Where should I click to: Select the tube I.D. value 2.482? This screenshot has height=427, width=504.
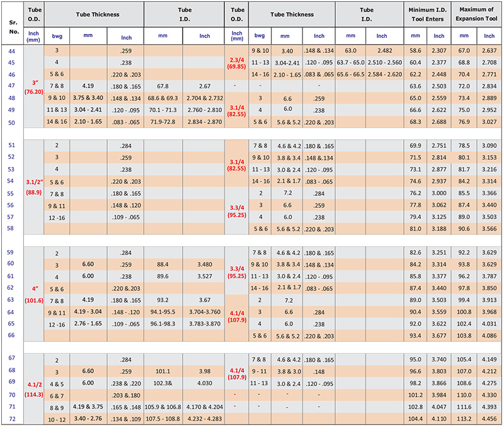coord(385,51)
